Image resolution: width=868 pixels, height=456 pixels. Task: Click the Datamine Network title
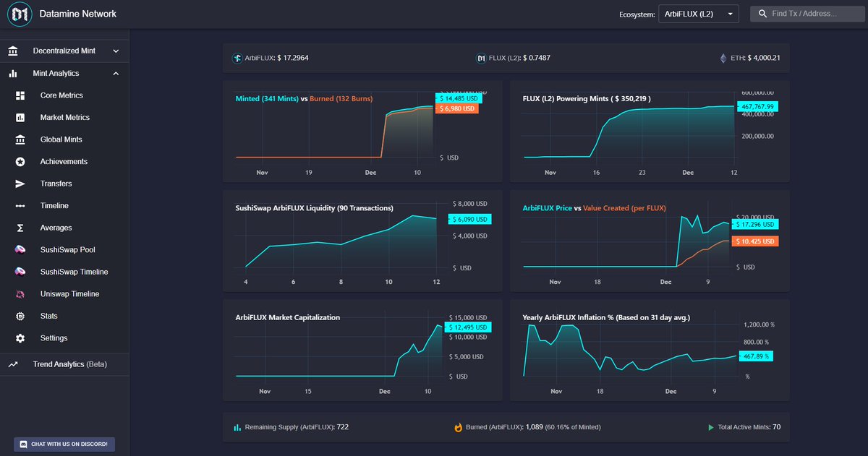77,14
